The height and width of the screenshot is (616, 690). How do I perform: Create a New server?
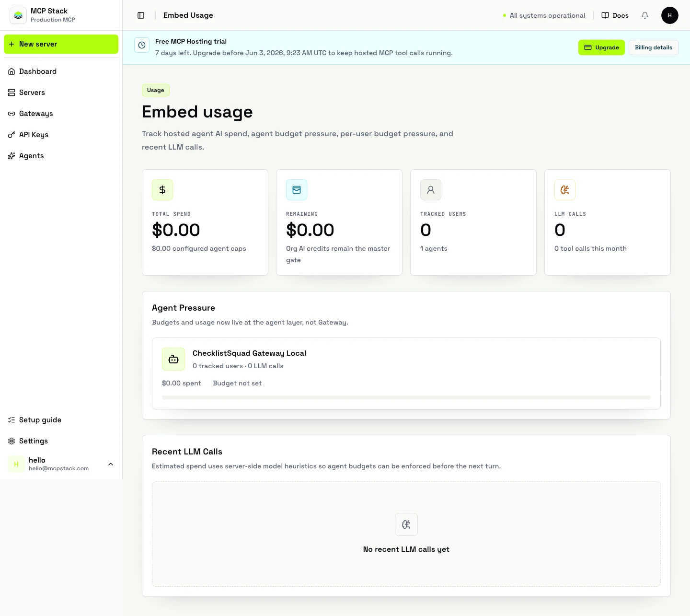pyautogui.click(x=61, y=44)
